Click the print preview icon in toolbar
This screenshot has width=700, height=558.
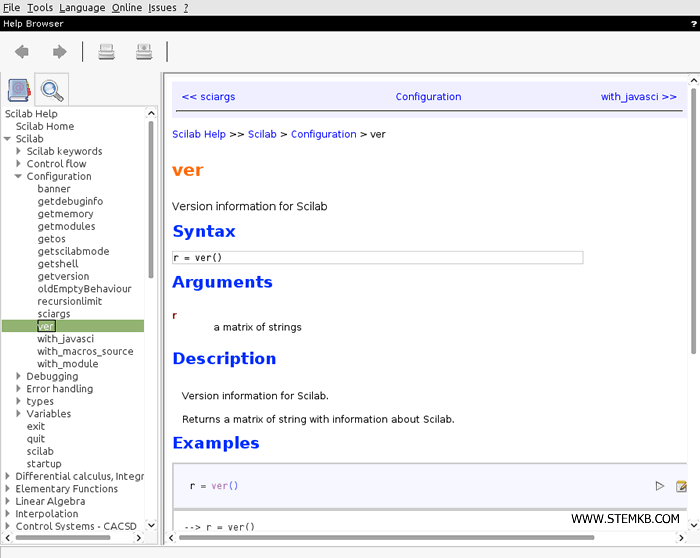point(144,52)
